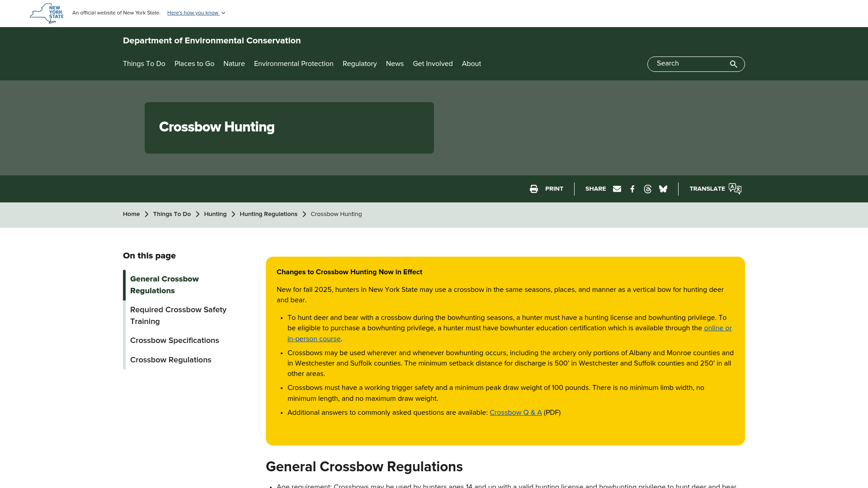Open Places to Go menu
This screenshot has width=868, height=488.
(x=194, y=64)
